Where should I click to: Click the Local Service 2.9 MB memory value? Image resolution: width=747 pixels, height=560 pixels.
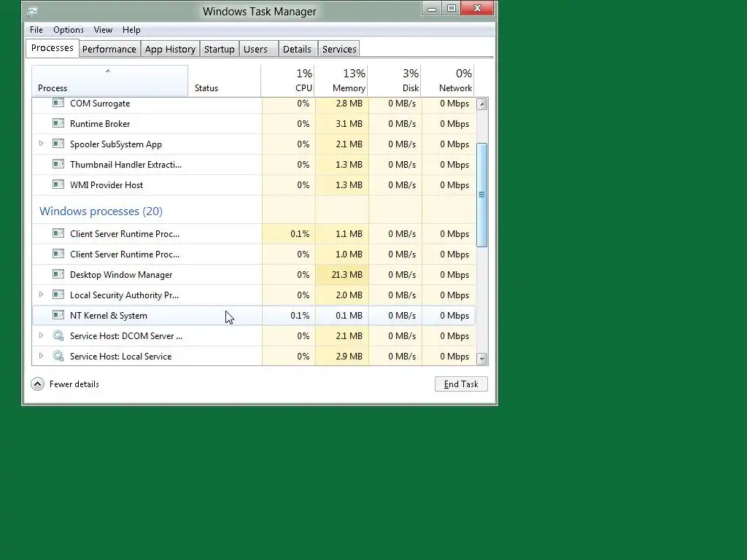click(349, 357)
